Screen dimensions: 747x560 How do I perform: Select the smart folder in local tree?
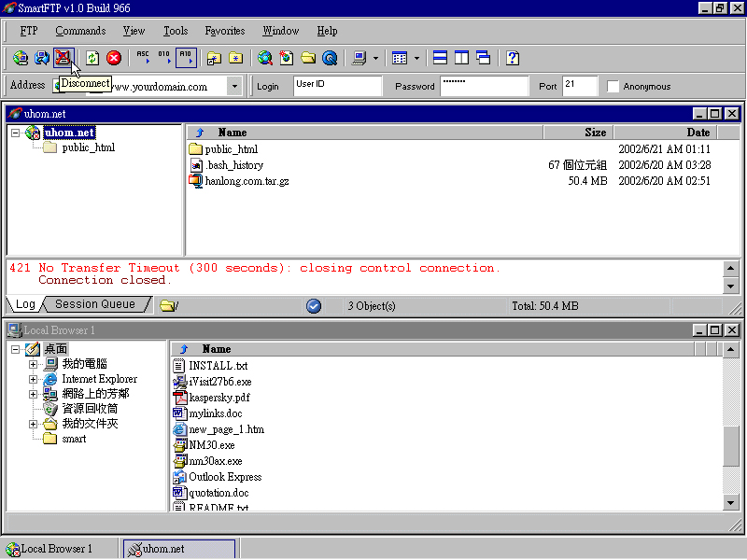point(75,439)
